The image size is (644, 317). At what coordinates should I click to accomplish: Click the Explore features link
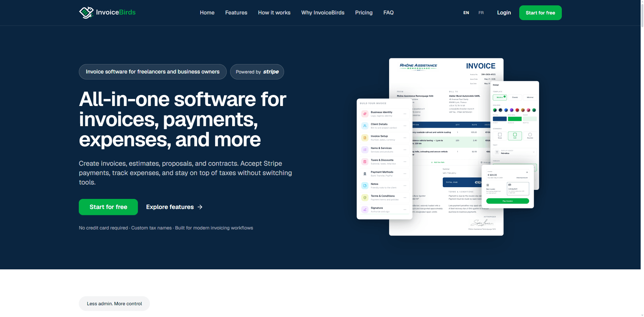click(174, 207)
